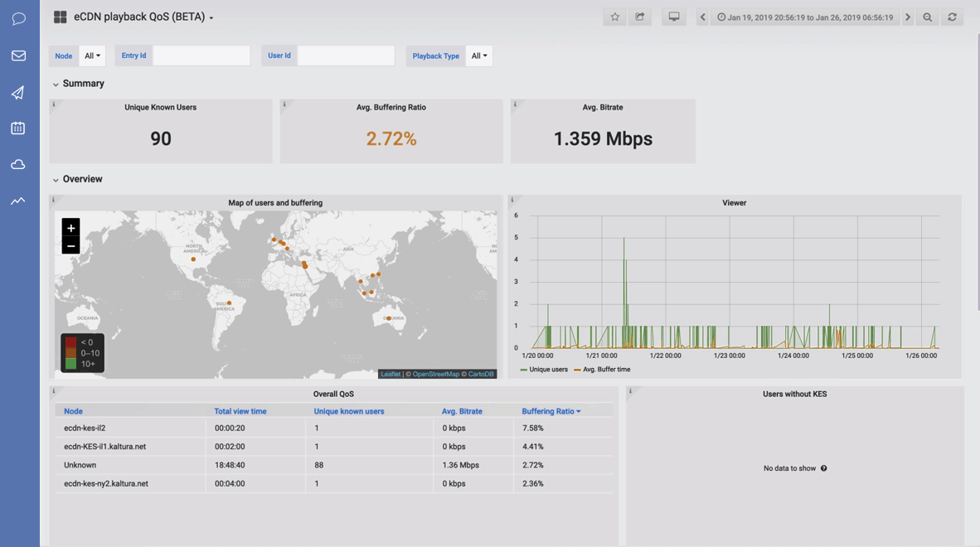Open the share dashboard icon
The image size is (980, 547).
tap(639, 16)
